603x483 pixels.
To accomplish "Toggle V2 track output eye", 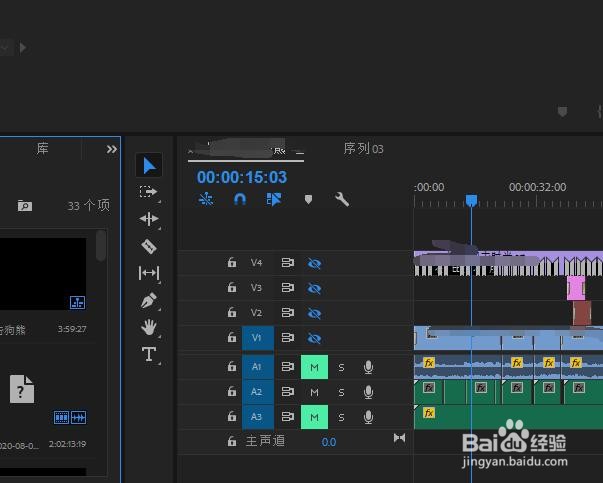I will (x=314, y=313).
